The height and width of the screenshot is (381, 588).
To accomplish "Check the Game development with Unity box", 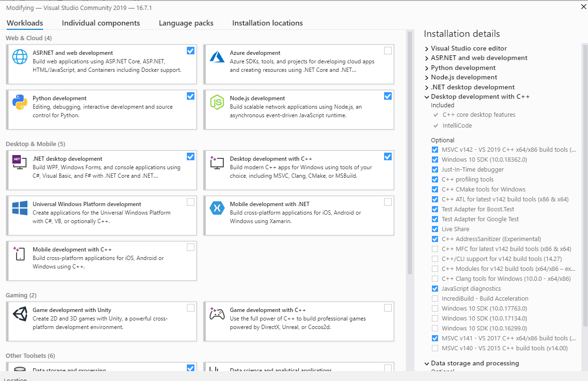I will tap(191, 308).
